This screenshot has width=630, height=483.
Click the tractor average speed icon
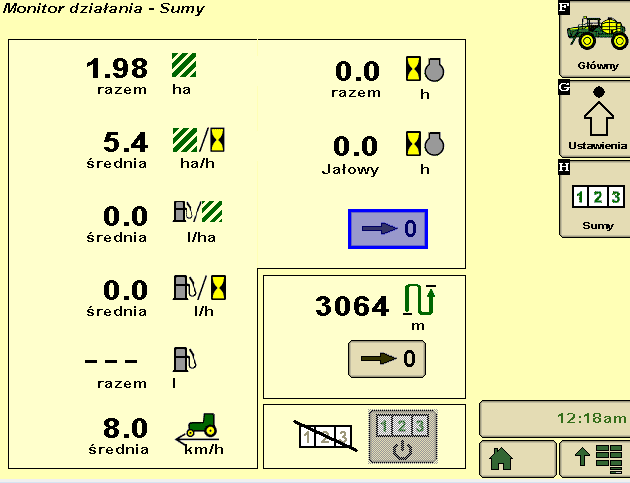pyautogui.click(x=196, y=428)
